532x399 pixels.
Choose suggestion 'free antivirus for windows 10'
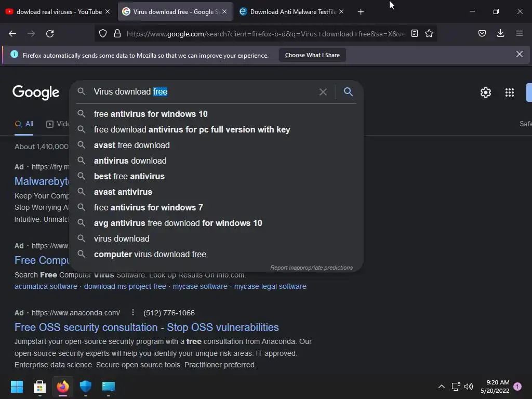[216, 114]
